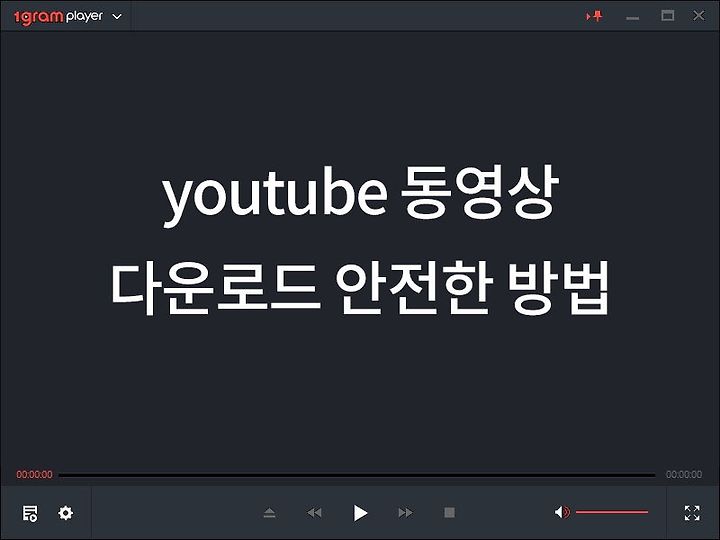Mute audio via speaker icon
The width and height of the screenshot is (720, 540).
(x=562, y=512)
